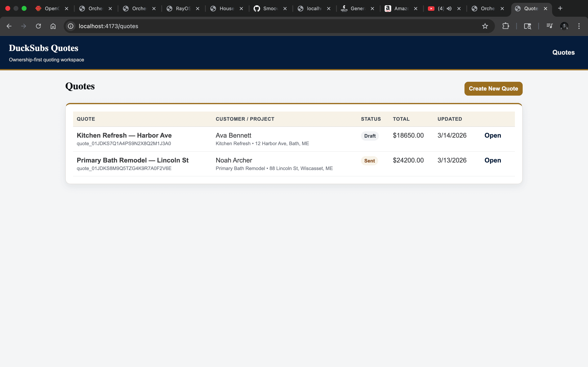Toggle the bookmark star for this page
588x367 pixels.
pos(485,26)
